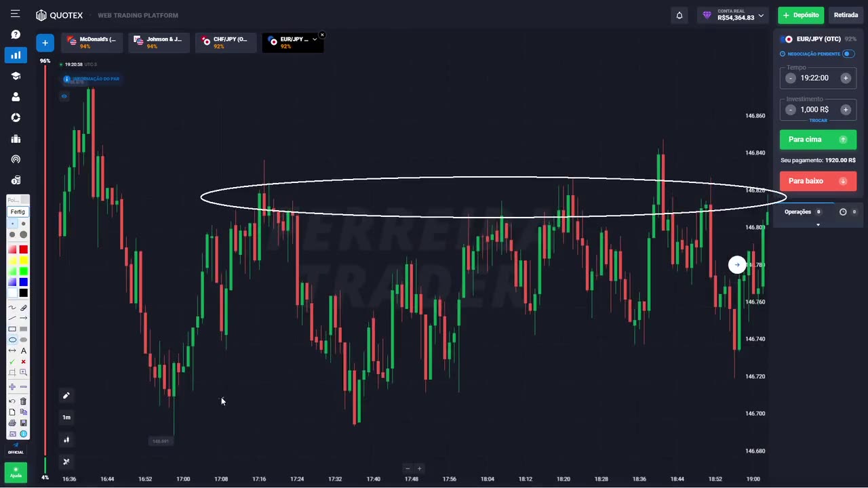
Task: Open the indicators compass icon
Action: click(x=66, y=462)
